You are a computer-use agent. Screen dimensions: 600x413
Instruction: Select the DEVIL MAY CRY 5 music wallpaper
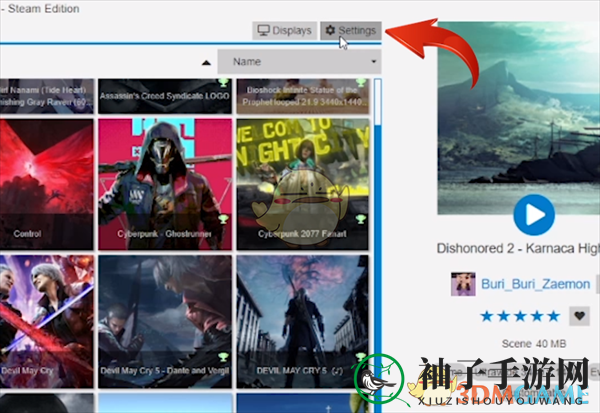tap(303, 322)
